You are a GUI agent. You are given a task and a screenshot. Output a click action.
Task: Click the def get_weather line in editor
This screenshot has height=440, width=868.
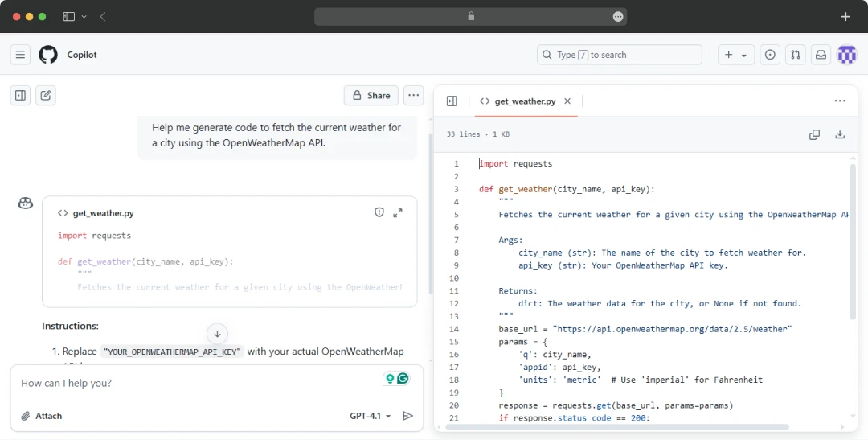pos(567,190)
